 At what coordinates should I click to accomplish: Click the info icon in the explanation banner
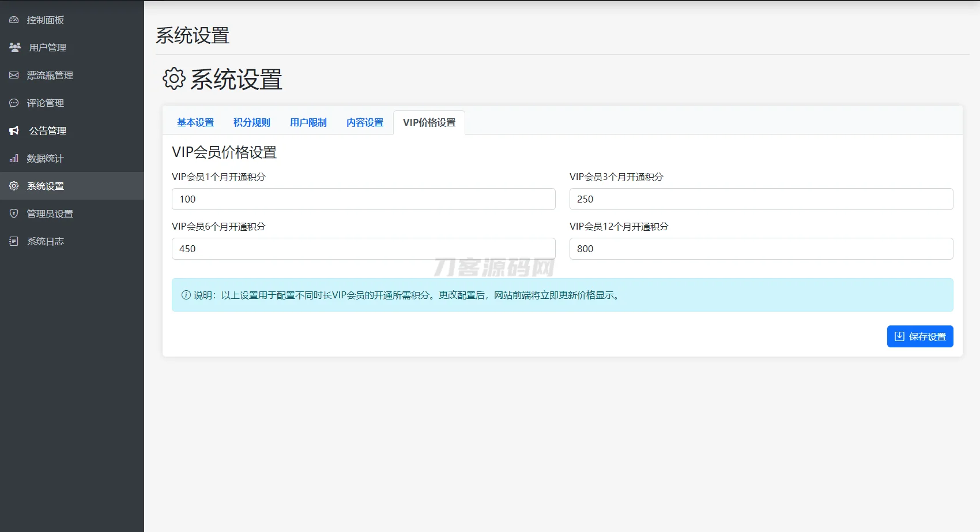click(x=184, y=295)
